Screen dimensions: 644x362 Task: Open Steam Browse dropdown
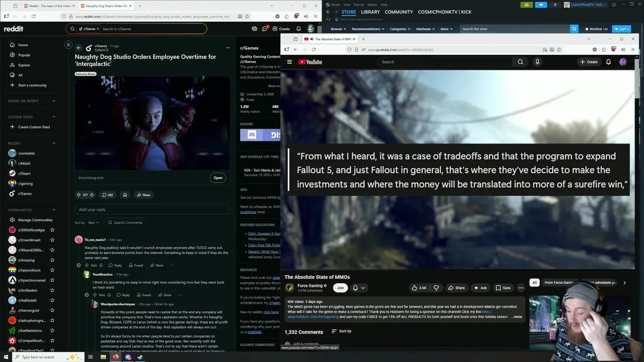(338, 29)
